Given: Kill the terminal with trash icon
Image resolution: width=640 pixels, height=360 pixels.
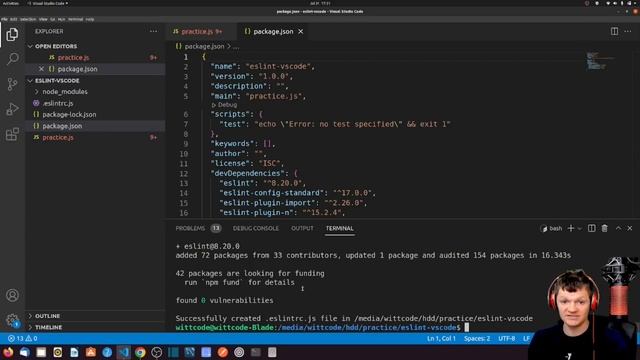Looking at the screenshot, I should (x=604, y=228).
